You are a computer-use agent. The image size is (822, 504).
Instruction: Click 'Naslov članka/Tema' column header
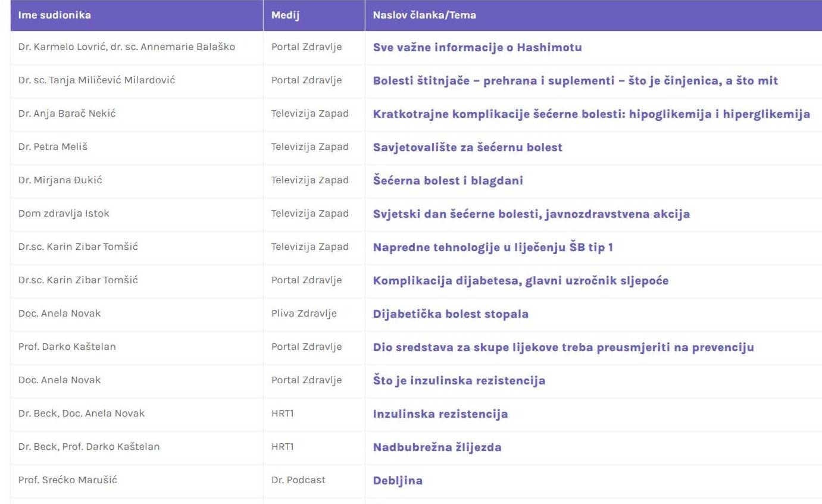[424, 15]
